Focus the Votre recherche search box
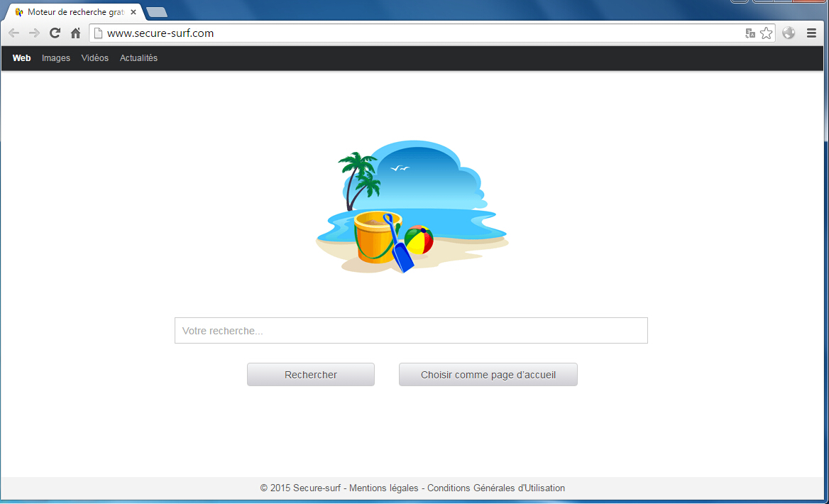The image size is (829, 504). tap(412, 331)
